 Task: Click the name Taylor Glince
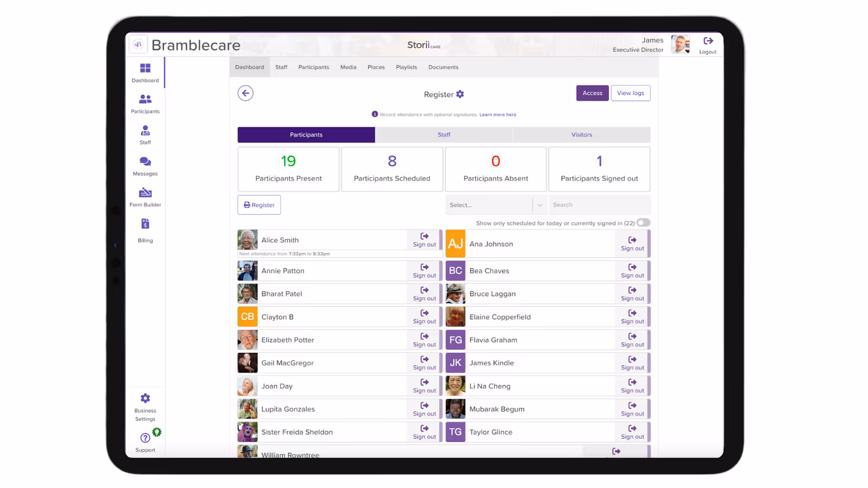pos(491,432)
